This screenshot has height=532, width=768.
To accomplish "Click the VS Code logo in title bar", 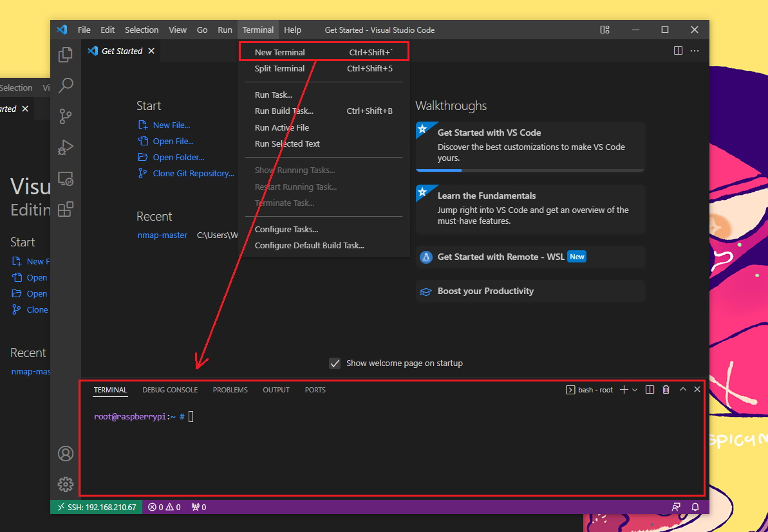I will [62, 30].
